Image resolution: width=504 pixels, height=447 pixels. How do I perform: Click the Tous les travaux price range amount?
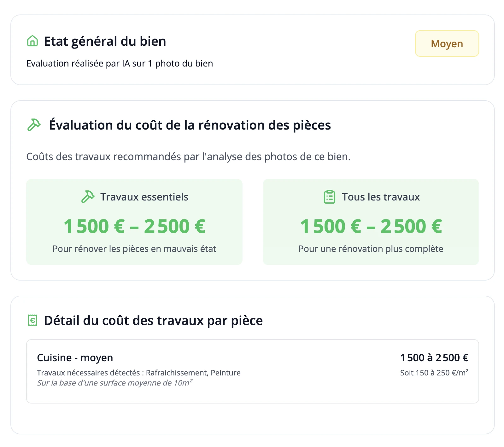tap(371, 226)
